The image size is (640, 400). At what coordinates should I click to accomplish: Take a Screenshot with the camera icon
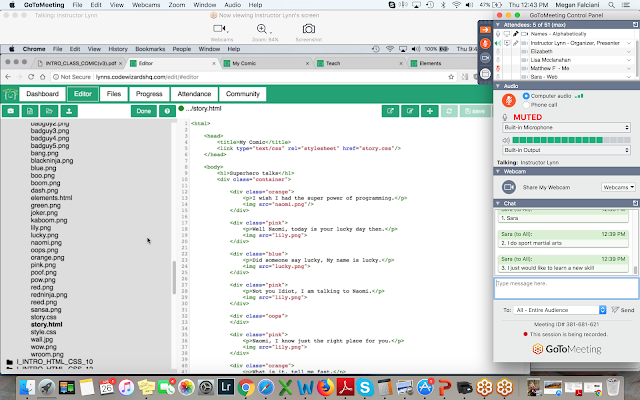(309, 29)
